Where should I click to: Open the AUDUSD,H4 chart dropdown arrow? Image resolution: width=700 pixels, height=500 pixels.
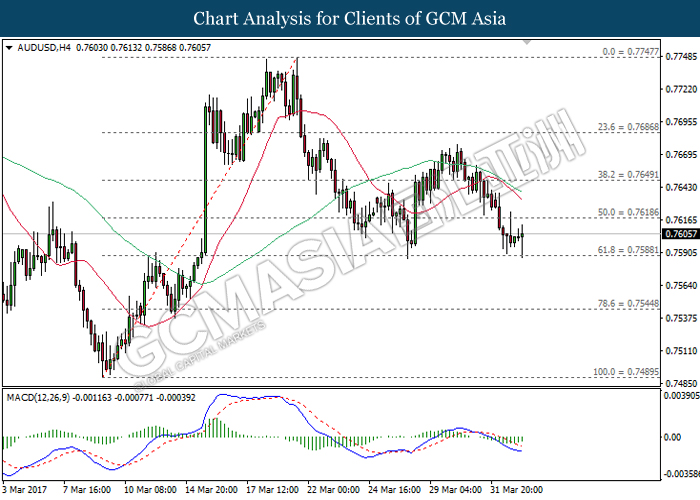coord(8,48)
